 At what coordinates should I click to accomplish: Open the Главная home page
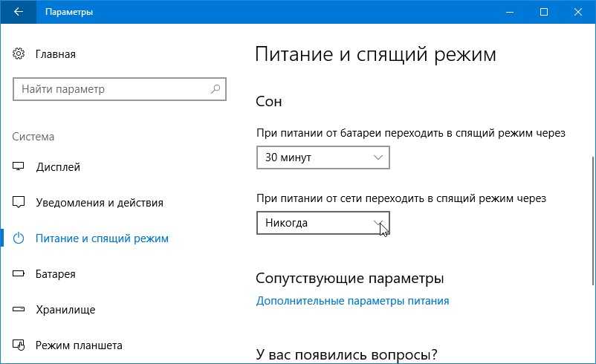pos(56,54)
